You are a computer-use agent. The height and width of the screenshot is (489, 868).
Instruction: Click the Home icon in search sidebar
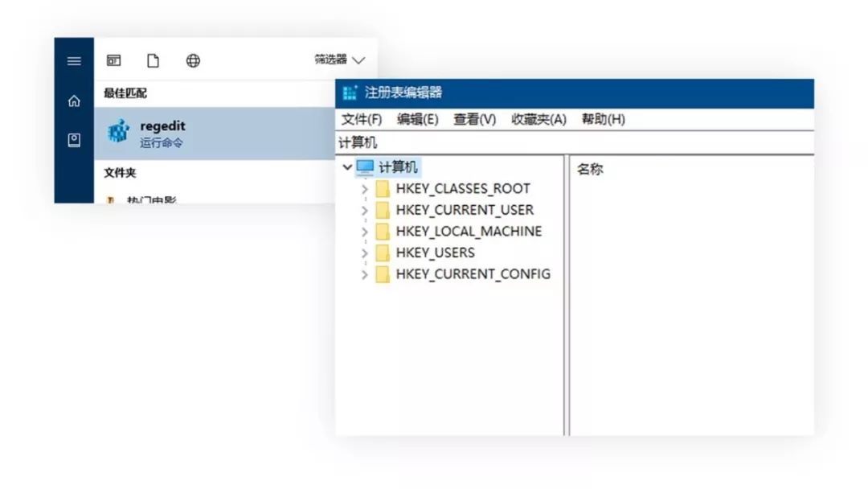73,101
